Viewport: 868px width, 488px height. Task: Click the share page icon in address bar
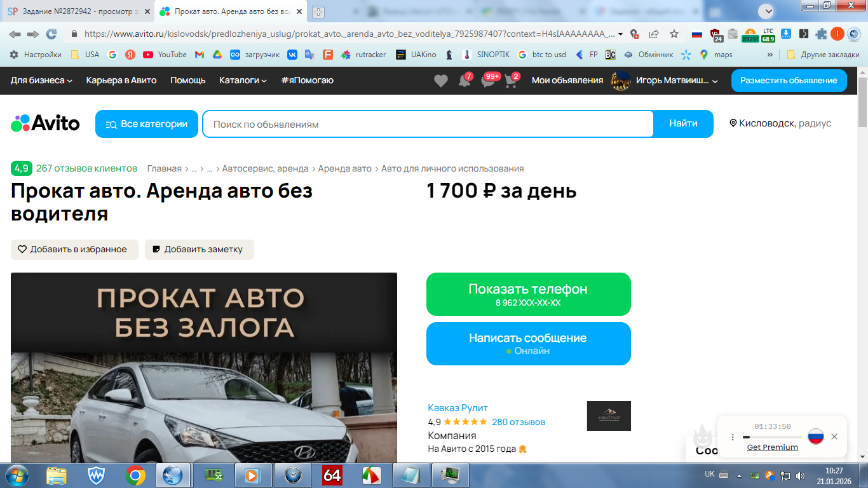(x=654, y=34)
